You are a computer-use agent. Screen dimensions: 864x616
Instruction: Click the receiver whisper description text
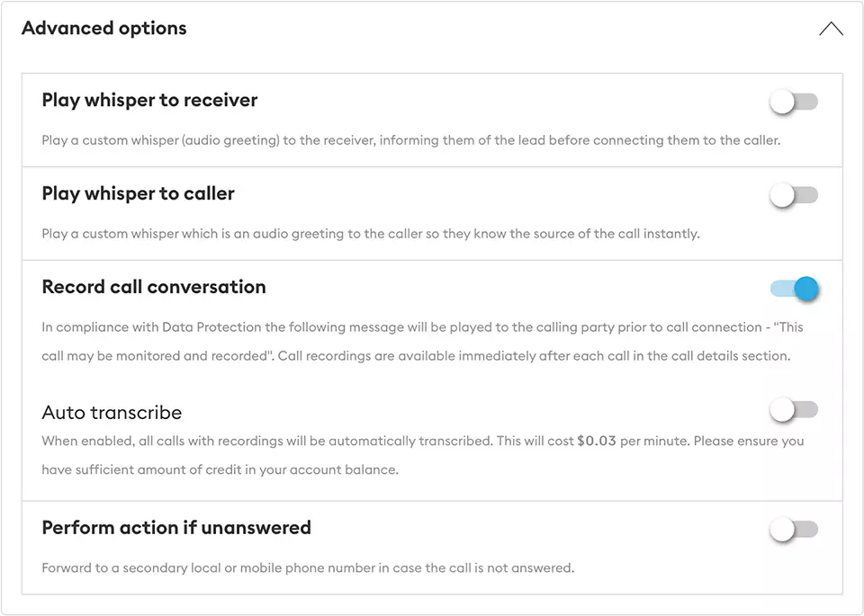pos(410,140)
